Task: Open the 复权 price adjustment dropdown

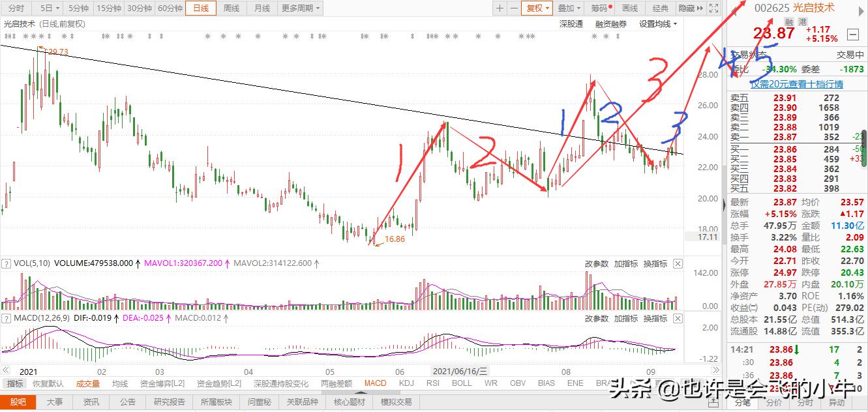Action: click(x=536, y=8)
